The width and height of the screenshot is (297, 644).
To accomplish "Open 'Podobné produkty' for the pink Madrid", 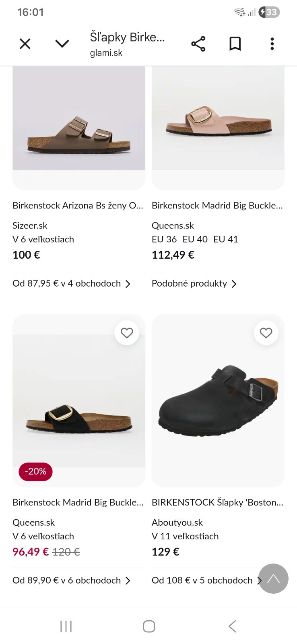I will click(194, 283).
